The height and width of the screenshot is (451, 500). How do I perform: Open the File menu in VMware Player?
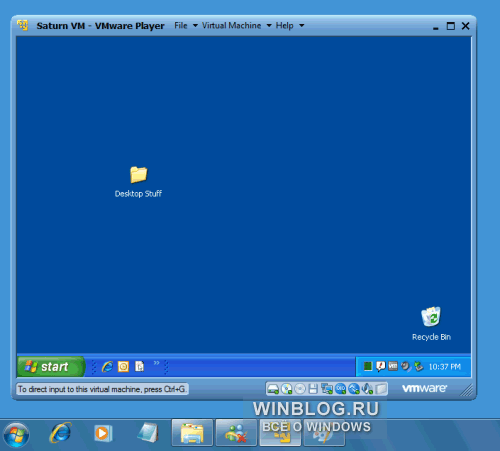[x=181, y=26]
